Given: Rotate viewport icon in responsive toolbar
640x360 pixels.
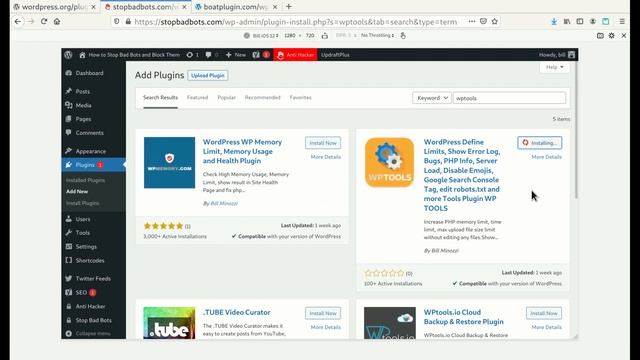Looking at the screenshot, I should (x=324, y=36).
